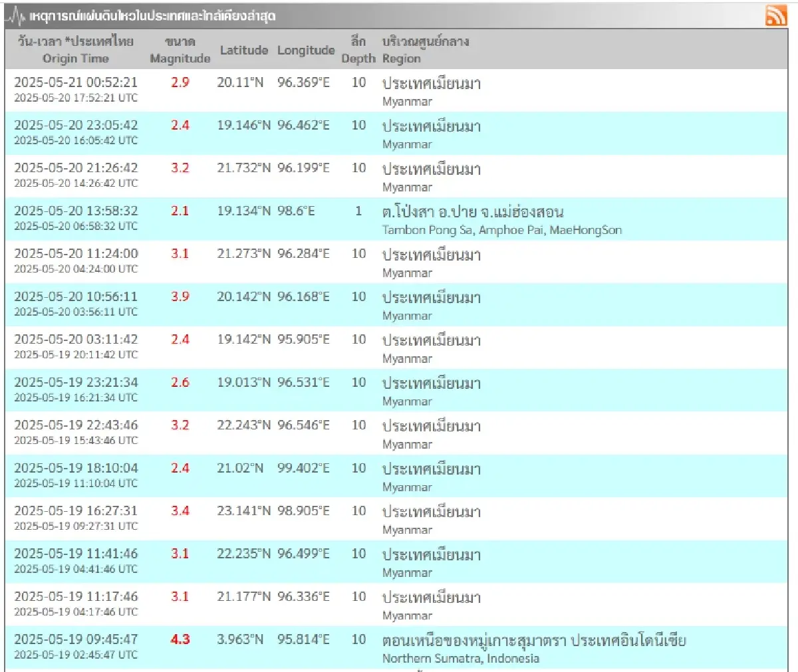Select the Longitude column header
The height and width of the screenshot is (672, 798).
(305, 51)
